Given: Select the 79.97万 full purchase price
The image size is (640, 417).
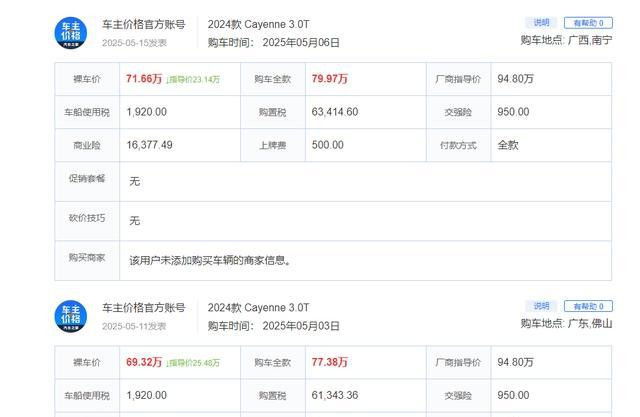Looking at the screenshot, I should click(x=329, y=78).
